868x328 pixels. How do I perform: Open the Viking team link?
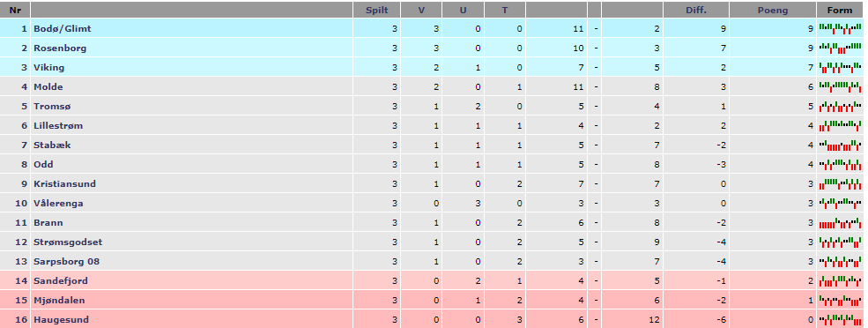[x=48, y=67]
